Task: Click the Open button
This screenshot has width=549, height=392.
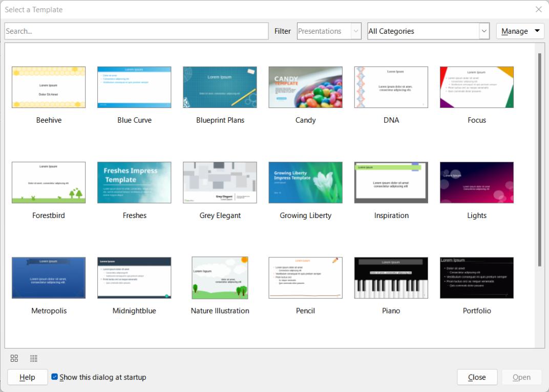Action: click(x=521, y=377)
